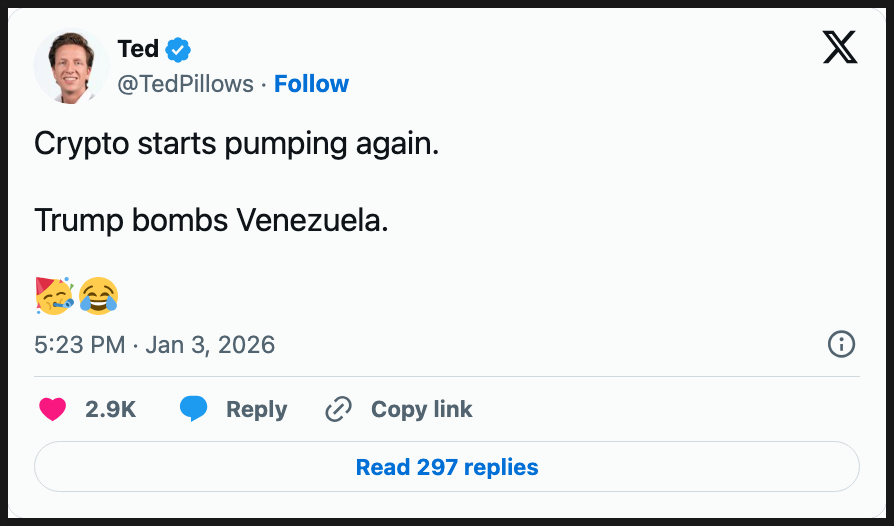Follow the TedPillows account
Viewport: 894px width, 526px height.
point(311,84)
